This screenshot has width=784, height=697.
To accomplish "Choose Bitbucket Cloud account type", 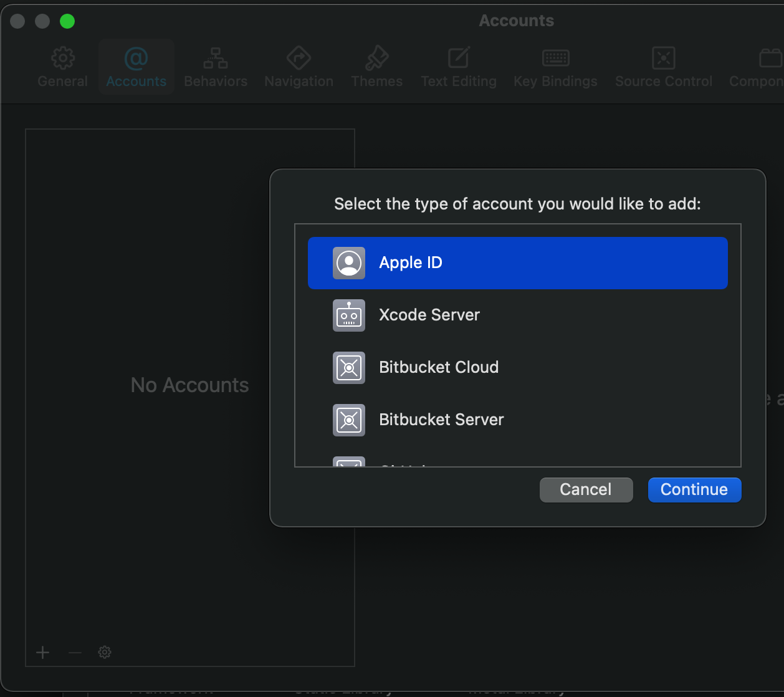I will (x=517, y=367).
